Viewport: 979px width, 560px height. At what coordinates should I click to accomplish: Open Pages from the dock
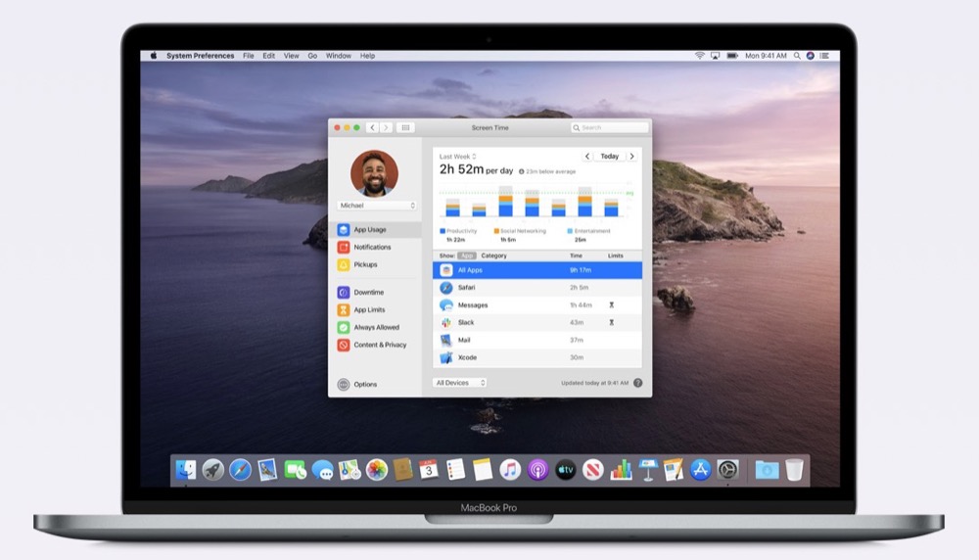[x=674, y=470]
